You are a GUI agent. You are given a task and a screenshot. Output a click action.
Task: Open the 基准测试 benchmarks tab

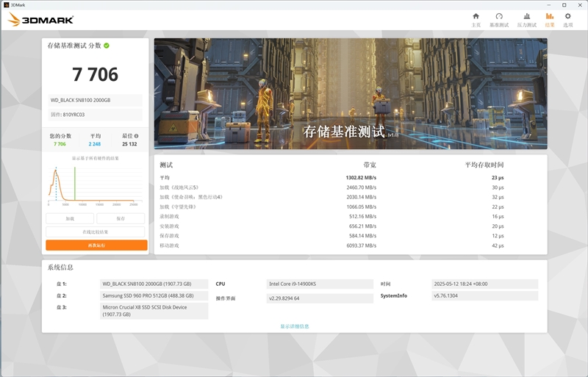[499, 20]
